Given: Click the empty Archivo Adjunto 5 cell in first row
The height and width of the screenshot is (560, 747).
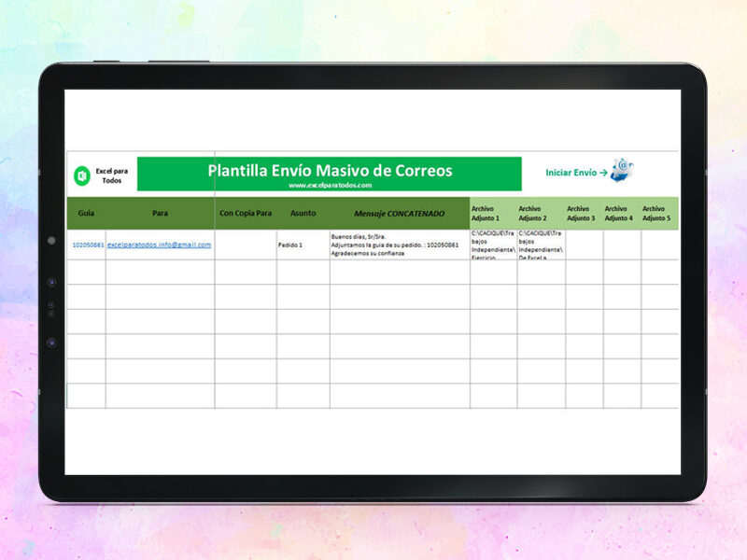Looking at the screenshot, I should point(660,245).
